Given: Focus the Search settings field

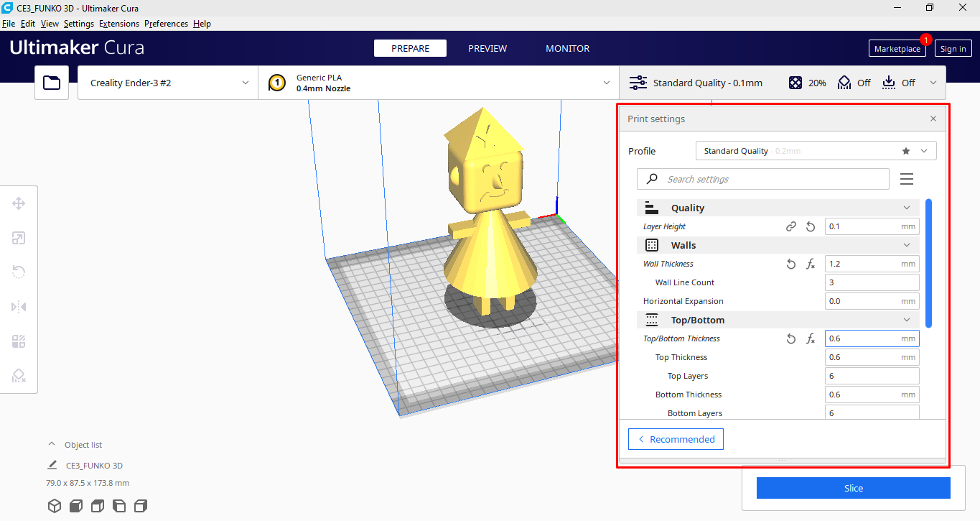Looking at the screenshot, I should [762, 179].
